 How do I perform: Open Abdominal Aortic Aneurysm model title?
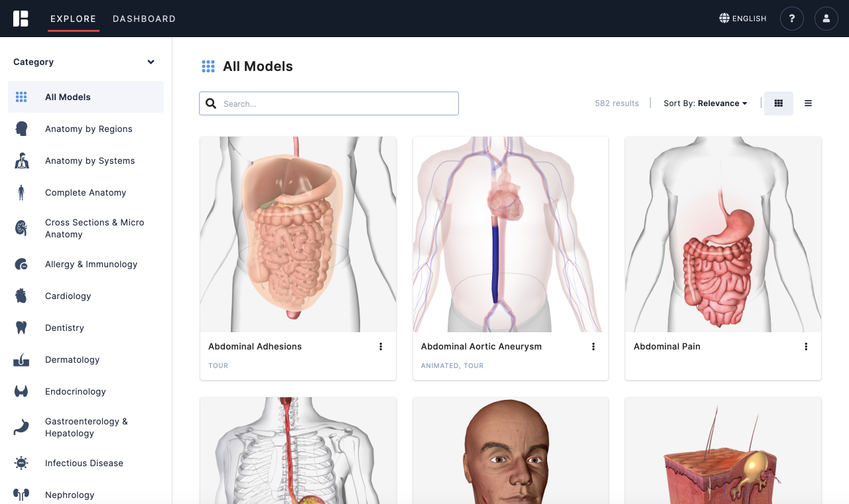tap(481, 346)
